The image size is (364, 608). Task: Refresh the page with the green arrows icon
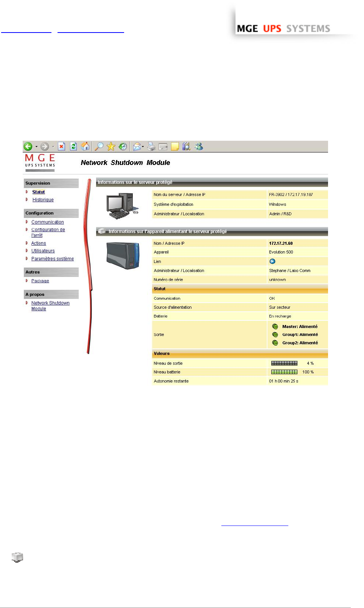click(x=73, y=146)
